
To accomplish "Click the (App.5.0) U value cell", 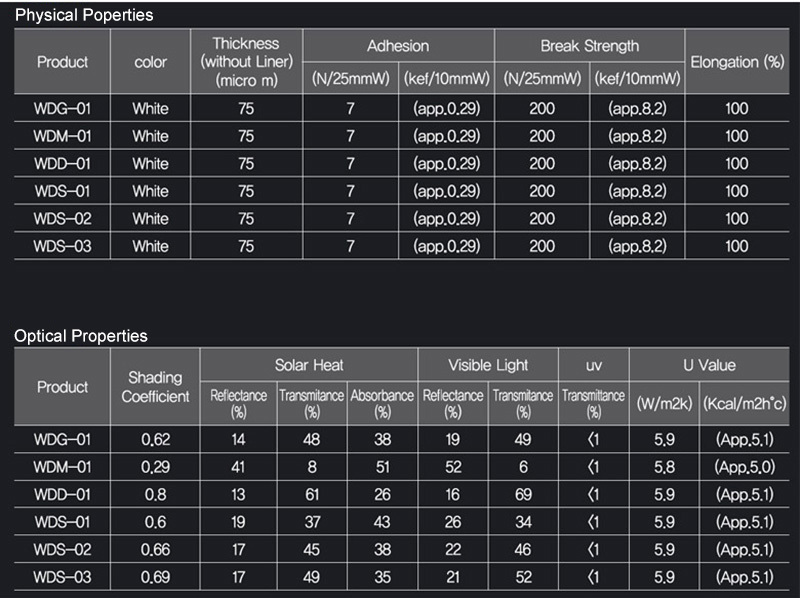I will pos(744,467).
